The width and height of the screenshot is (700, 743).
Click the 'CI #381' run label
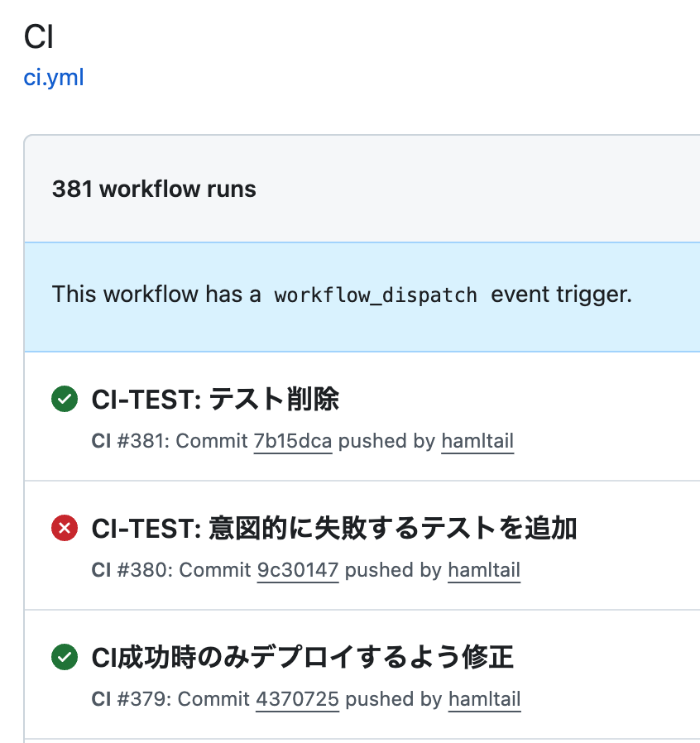[128, 441]
